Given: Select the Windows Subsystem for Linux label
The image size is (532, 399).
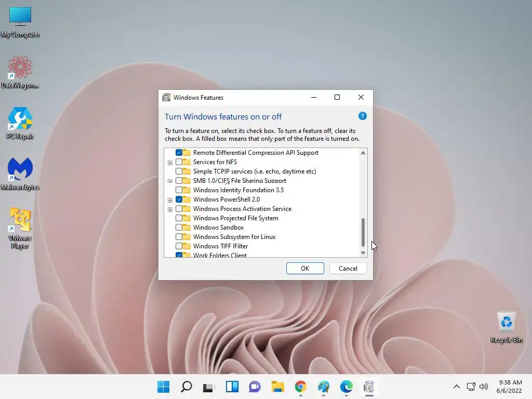Looking at the screenshot, I should pyautogui.click(x=234, y=236).
